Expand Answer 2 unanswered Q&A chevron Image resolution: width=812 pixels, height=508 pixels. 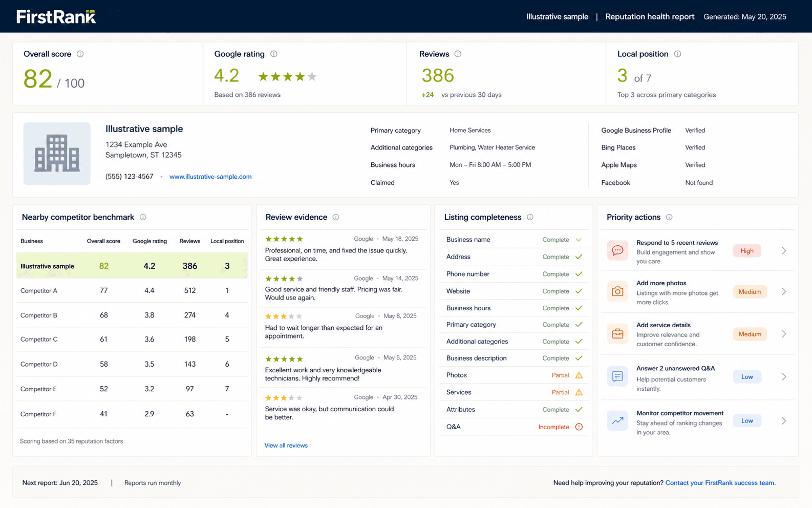(784, 376)
